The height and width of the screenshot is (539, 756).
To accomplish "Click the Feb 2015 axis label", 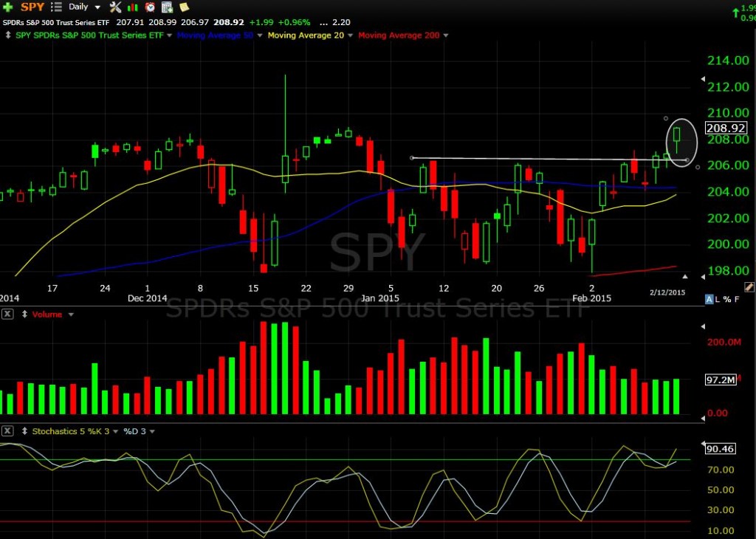I will (591, 298).
